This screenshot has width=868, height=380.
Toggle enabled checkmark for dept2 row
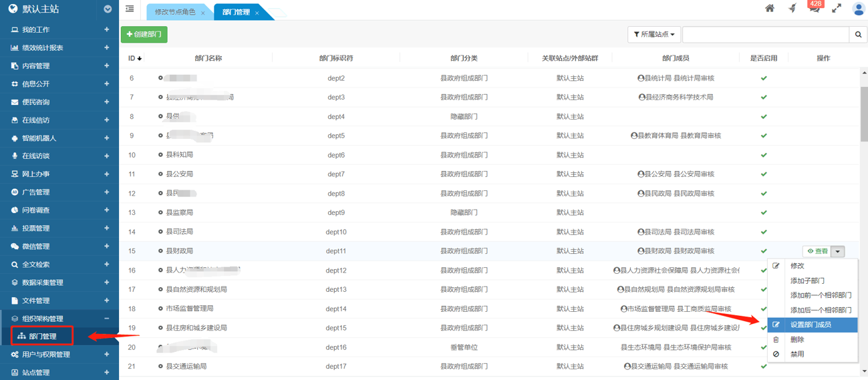pyautogui.click(x=764, y=78)
